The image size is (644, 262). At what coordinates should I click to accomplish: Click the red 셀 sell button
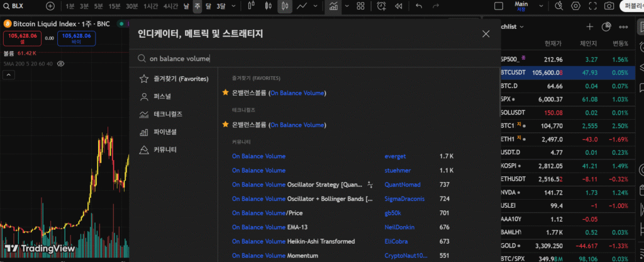(x=22, y=38)
